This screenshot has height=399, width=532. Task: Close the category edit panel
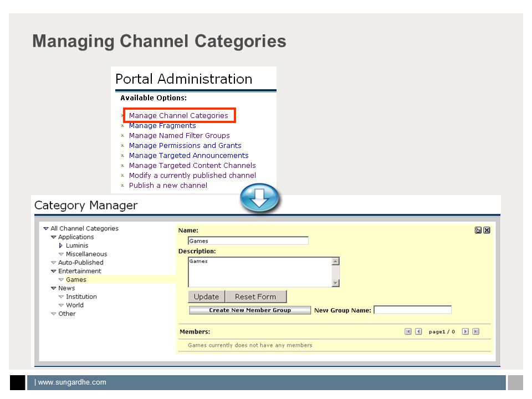pos(487,230)
